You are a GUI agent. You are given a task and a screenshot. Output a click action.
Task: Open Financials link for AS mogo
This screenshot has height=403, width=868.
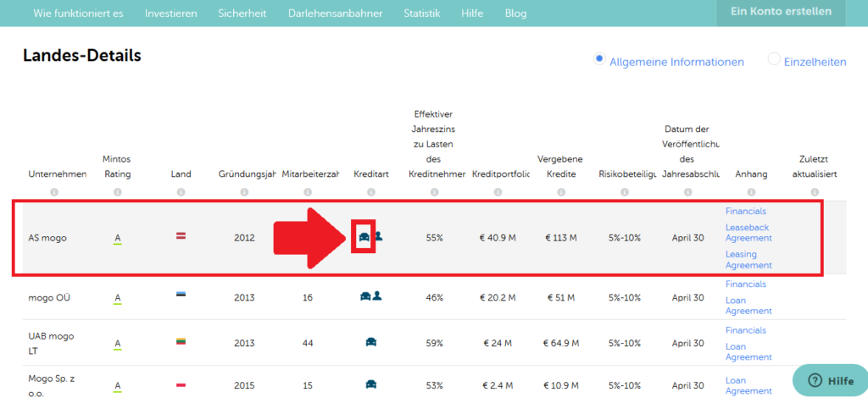click(746, 211)
